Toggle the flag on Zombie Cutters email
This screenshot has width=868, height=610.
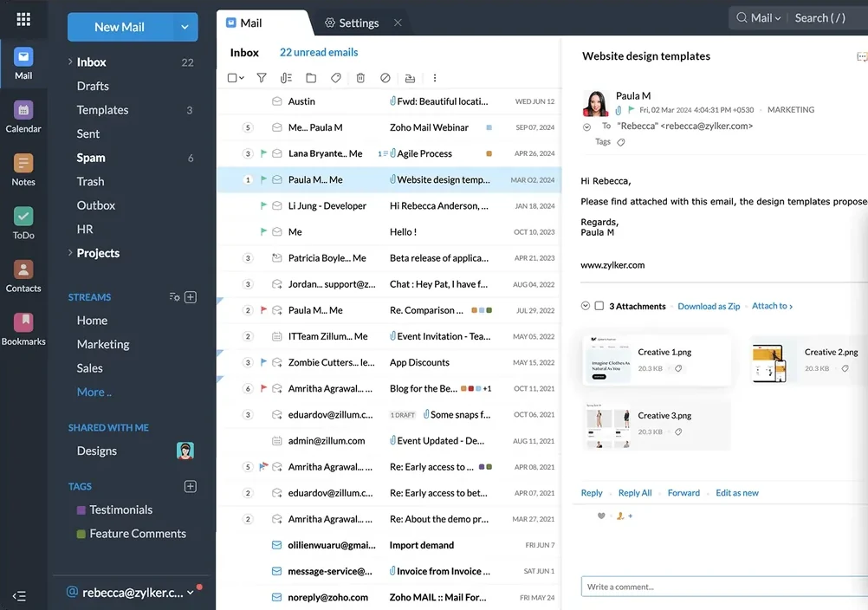tap(263, 362)
